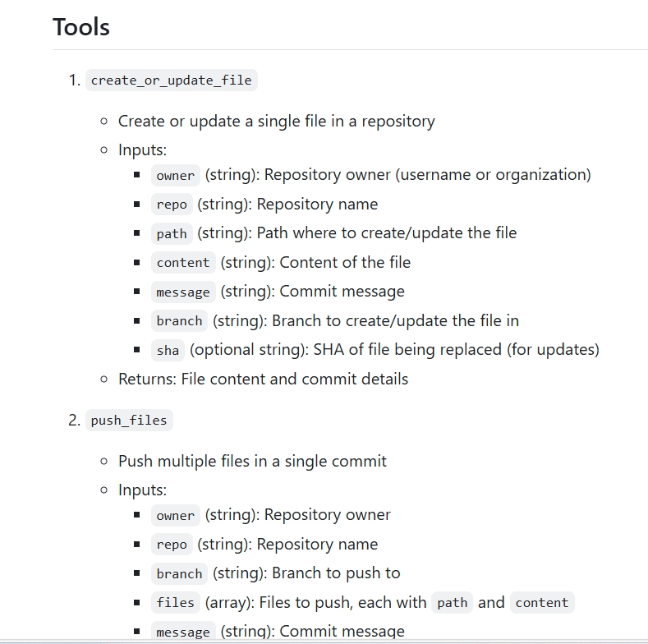Click the path parameter code tag
The height and width of the screenshot is (644, 648).
(x=172, y=233)
